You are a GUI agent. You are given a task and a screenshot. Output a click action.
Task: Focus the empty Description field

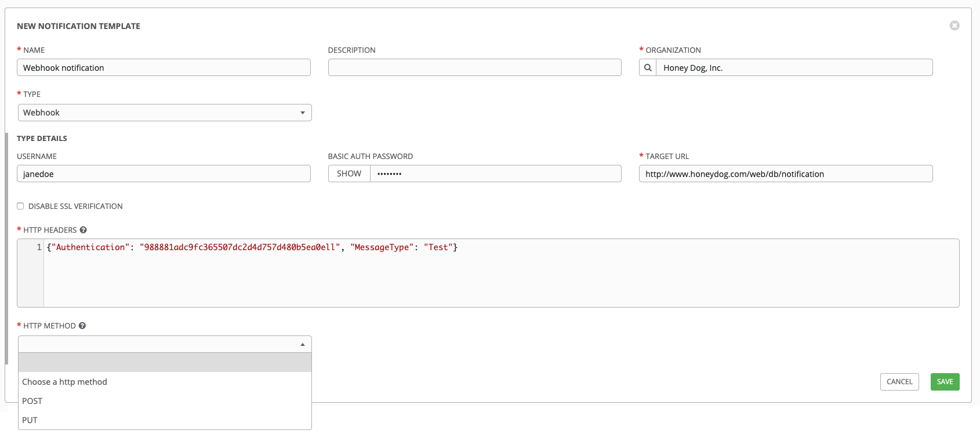click(474, 68)
